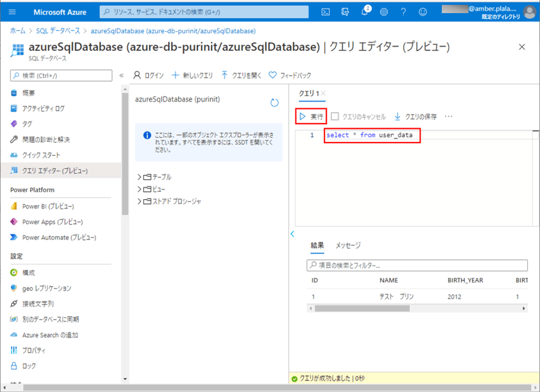Click the azureSqlDatabase breadcrumb link

pyautogui.click(x=173, y=31)
